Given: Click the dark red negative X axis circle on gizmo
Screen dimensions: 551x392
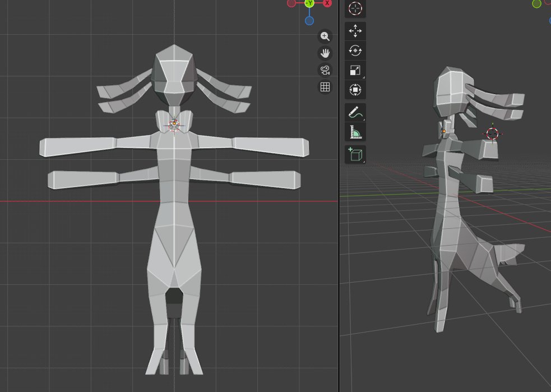Looking at the screenshot, I should pyautogui.click(x=291, y=3).
